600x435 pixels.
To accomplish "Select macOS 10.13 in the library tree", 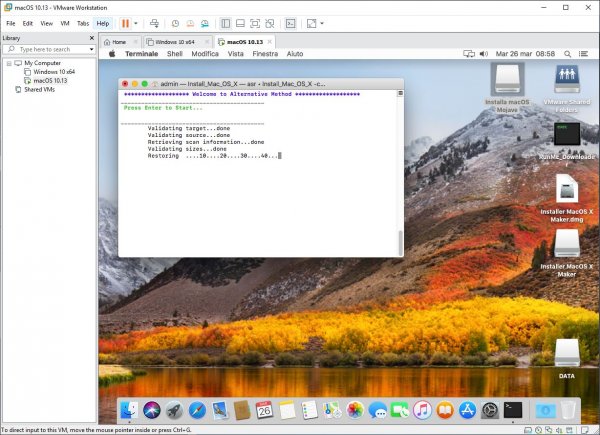I will [50, 80].
